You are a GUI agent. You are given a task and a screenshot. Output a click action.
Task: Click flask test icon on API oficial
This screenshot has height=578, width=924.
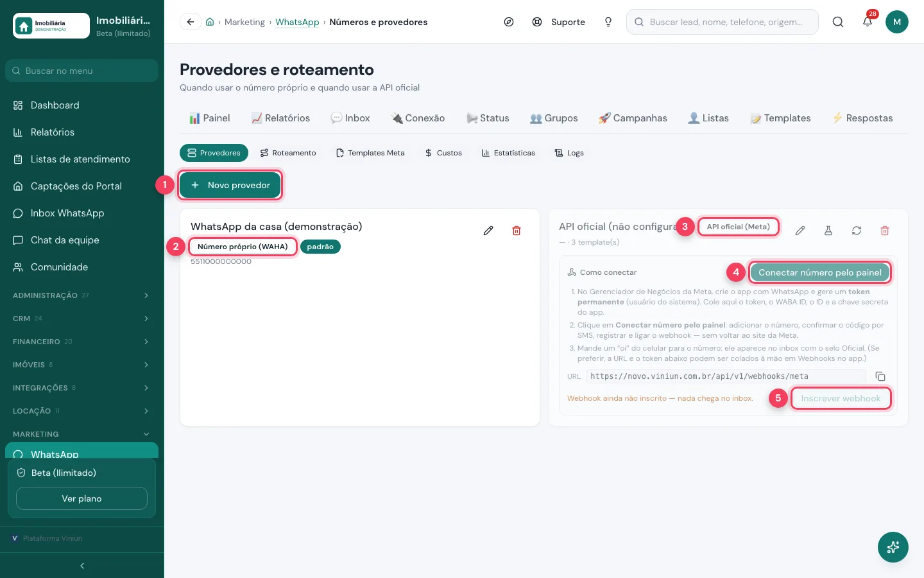(x=828, y=231)
